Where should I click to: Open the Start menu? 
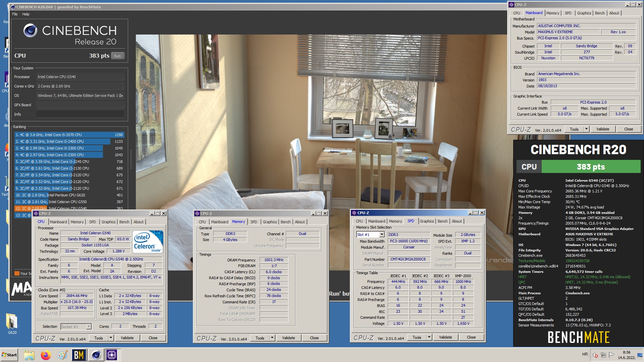9,355
